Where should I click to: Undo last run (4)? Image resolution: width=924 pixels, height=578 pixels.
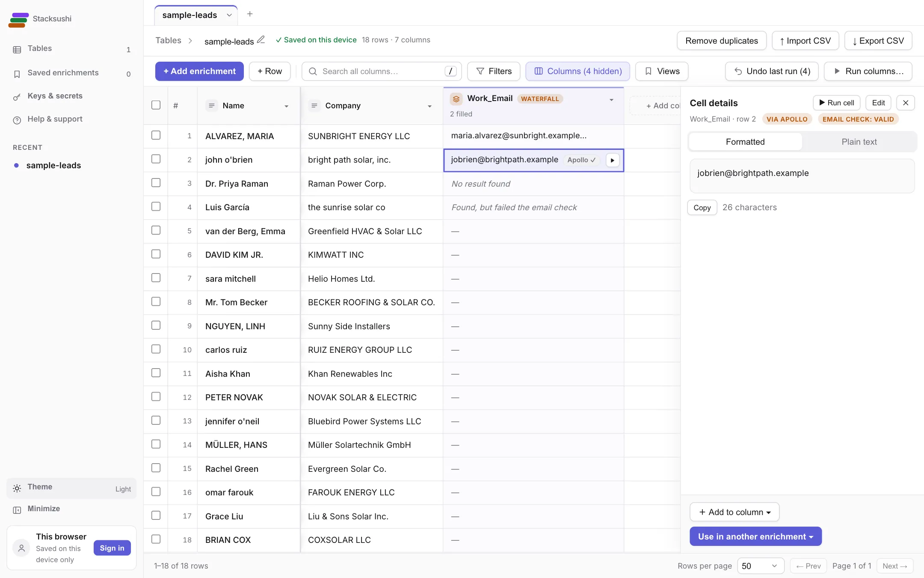[x=772, y=72]
